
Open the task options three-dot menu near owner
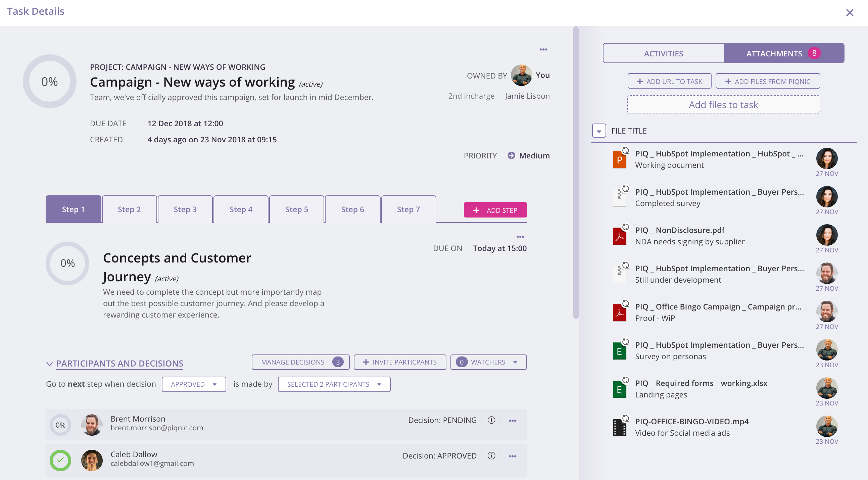(543, 50)
